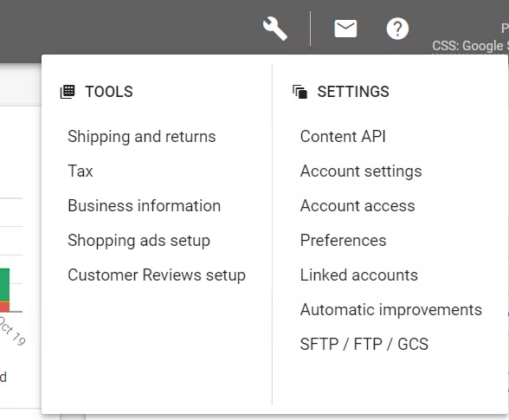Click the red chart bar segment

[4, 307]
